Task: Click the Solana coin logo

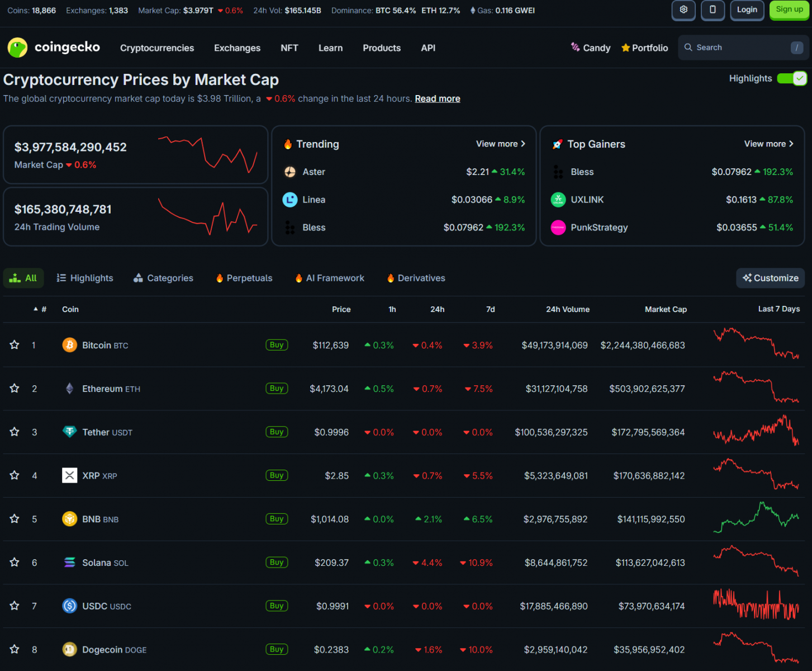Action: click(x=69, y=563)
